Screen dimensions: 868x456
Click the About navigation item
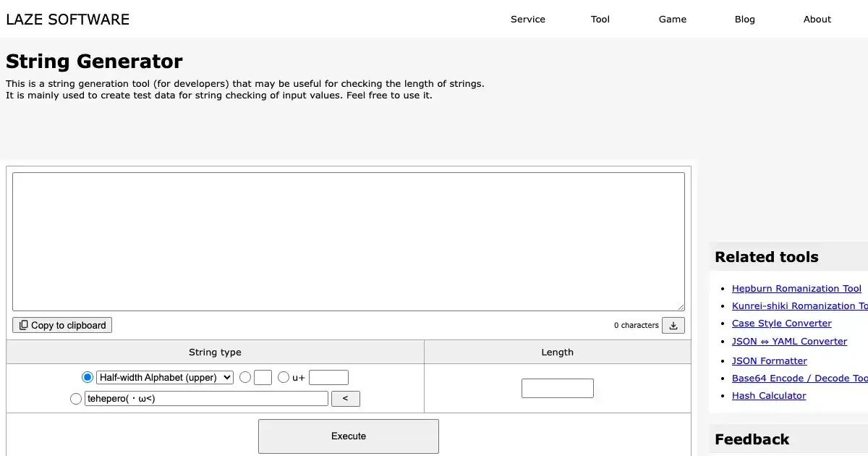click(x=817, y=20)
